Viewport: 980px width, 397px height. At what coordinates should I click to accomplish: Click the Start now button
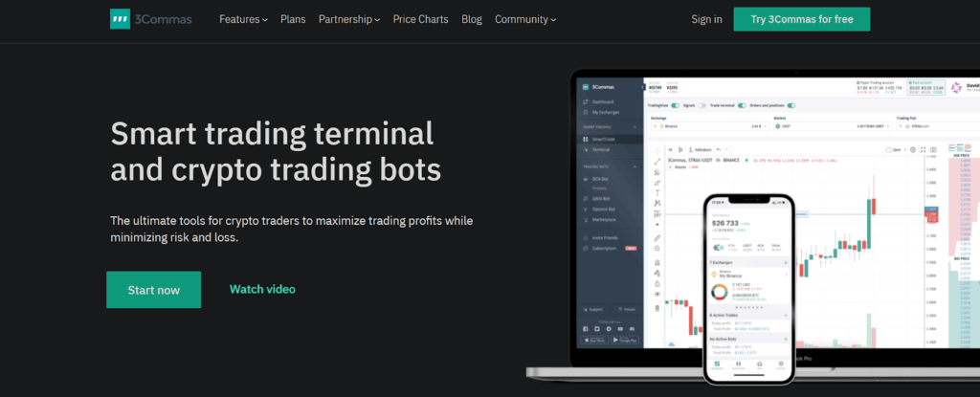pos(154,290)
